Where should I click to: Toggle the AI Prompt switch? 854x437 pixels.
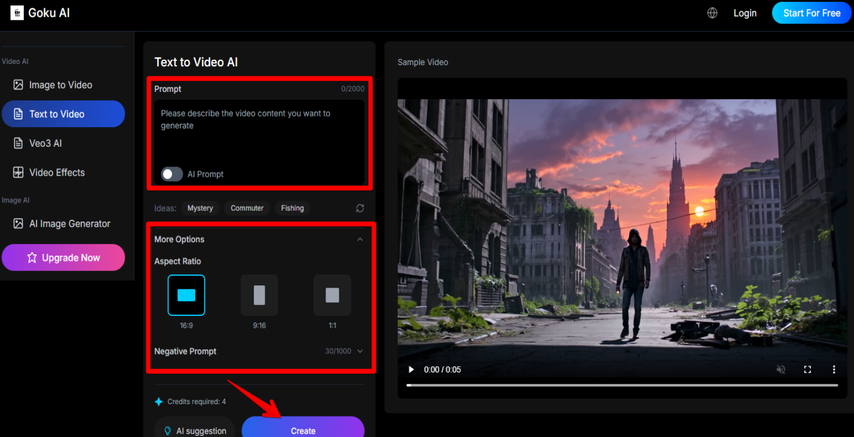[x=172, y=174]
